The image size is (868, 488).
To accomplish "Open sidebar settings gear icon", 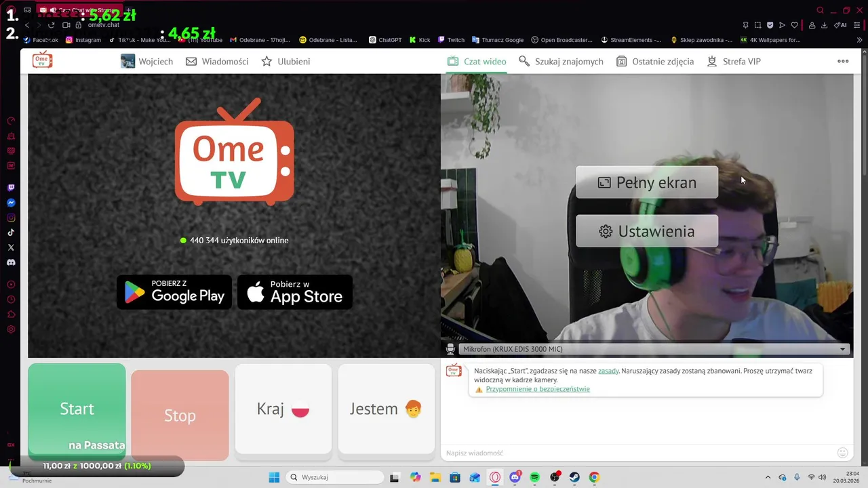I will (11, 329).
